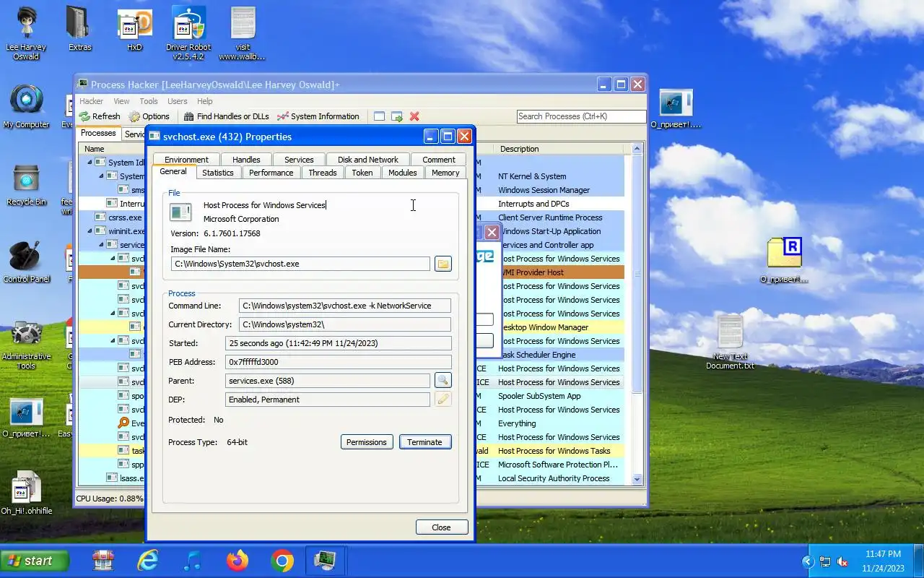
Task: Click the volume tray icon
Action: click(x=842, y=561)
